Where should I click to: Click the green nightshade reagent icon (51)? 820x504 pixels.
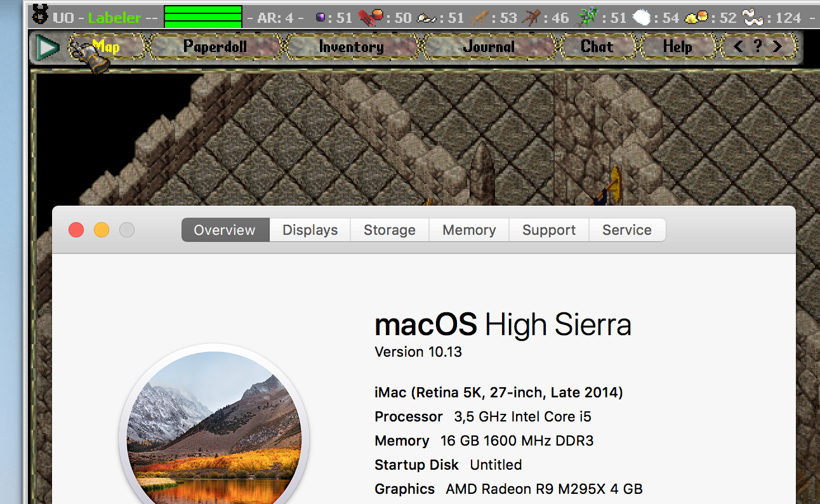[588, 17]
